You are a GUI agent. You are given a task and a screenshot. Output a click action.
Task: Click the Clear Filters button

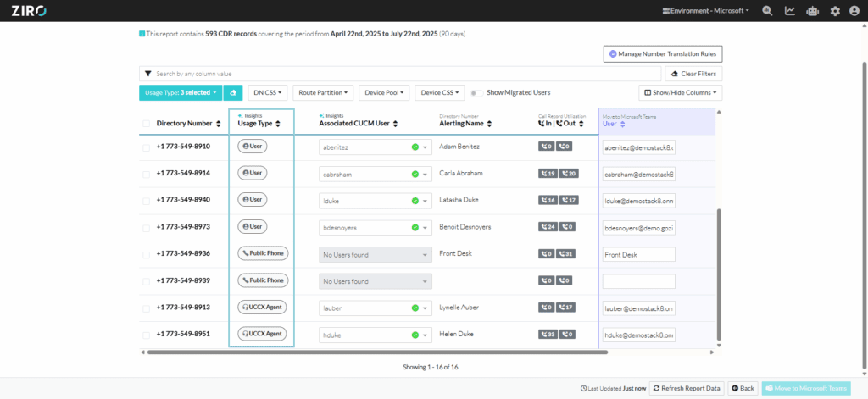[693, 74]
